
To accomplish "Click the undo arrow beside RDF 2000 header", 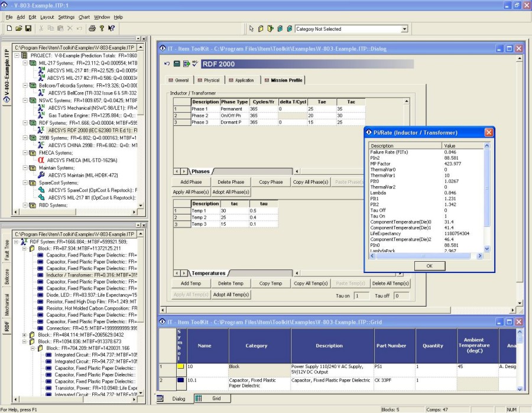I will (x=167, y=63).
